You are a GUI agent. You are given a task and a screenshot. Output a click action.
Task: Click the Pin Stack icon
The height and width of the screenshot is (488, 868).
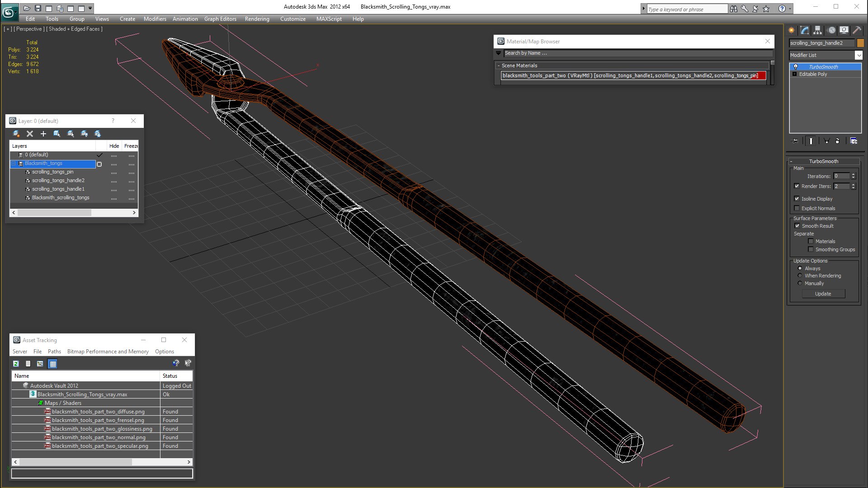coord(796,141)
